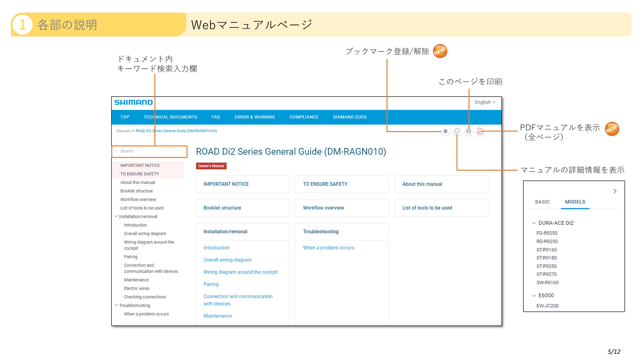Open Connection and communication with devices link

(238, 300)
